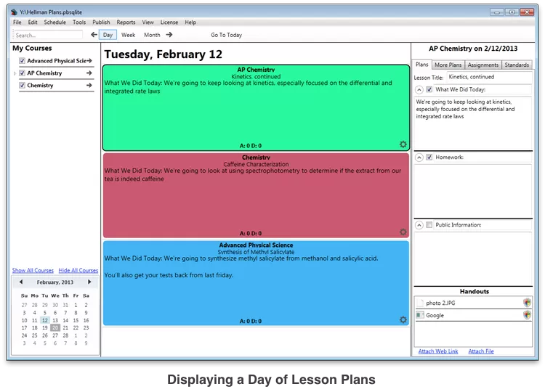
Task: Open gear settings on AP Chemistry lesson card
Action: [x=403, y=144]
